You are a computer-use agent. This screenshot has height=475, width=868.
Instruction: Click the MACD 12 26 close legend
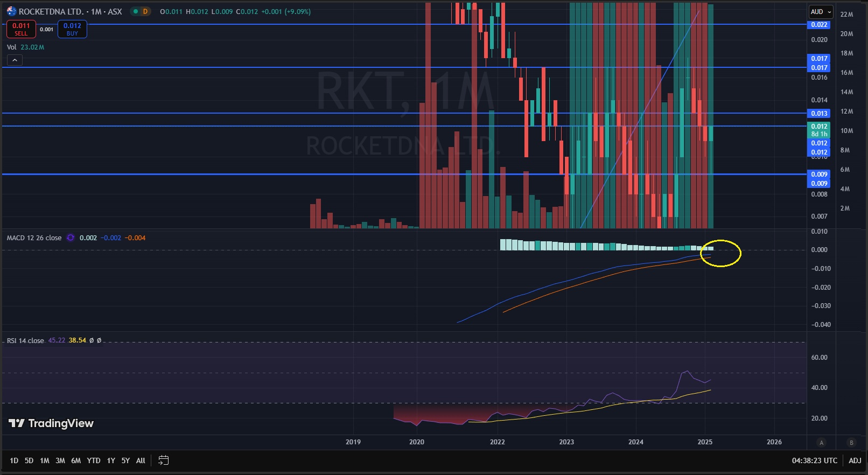click(x=34, y=237)
